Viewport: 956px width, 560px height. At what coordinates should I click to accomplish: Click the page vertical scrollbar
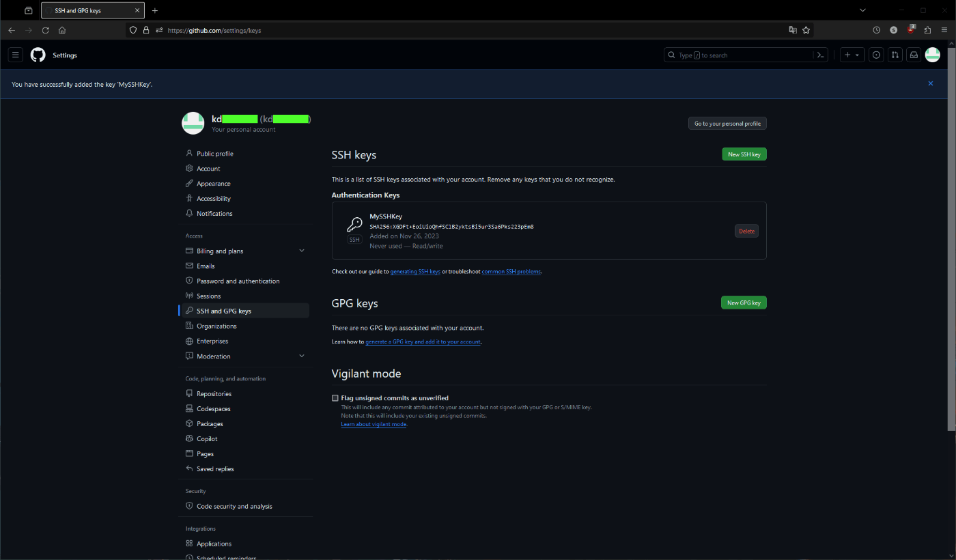coord(951,239)
